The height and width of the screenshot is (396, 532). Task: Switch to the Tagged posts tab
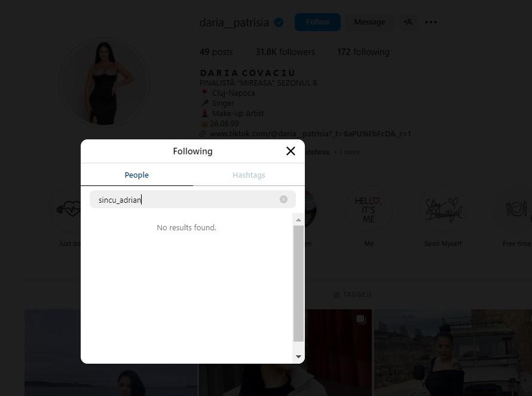pos(352,294)
